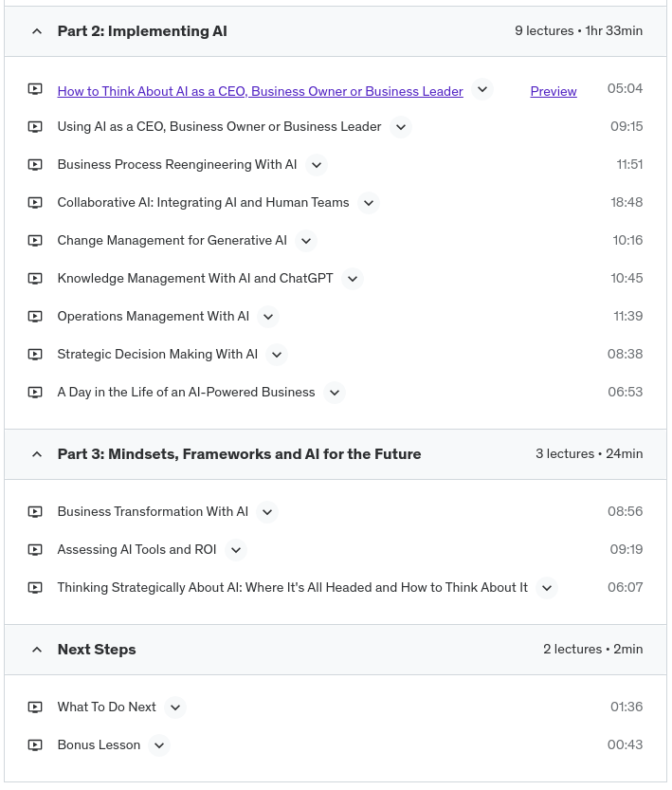Image resolution: width=672 pixels, height=790 pixels.
Task: Open How to Think About AI lecture link
Action: click(260, 91)
